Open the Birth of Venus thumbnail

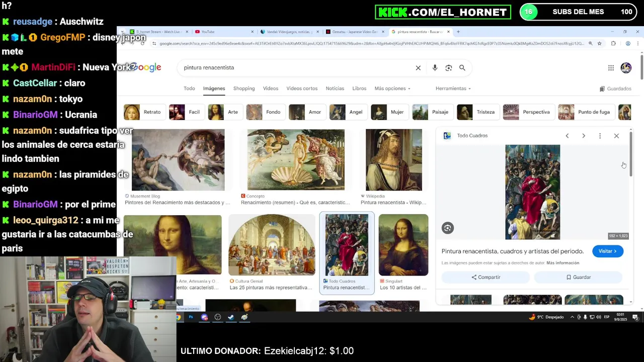(296, 160)
